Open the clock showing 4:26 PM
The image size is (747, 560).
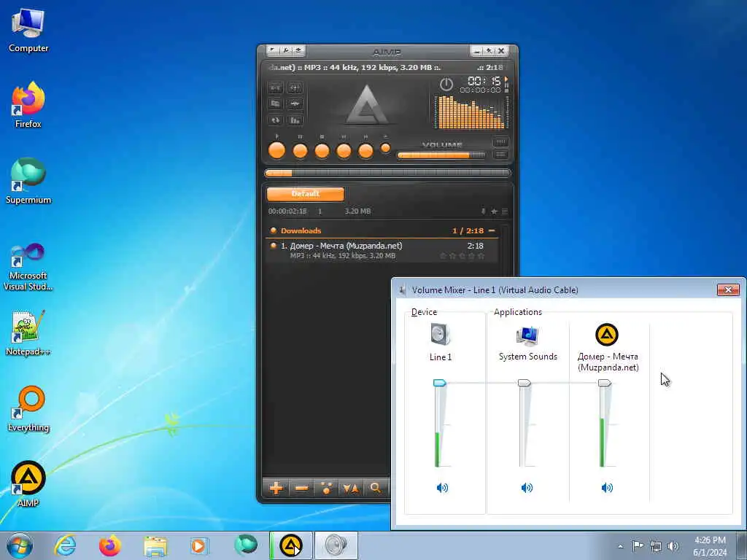(x=710, y=546)
